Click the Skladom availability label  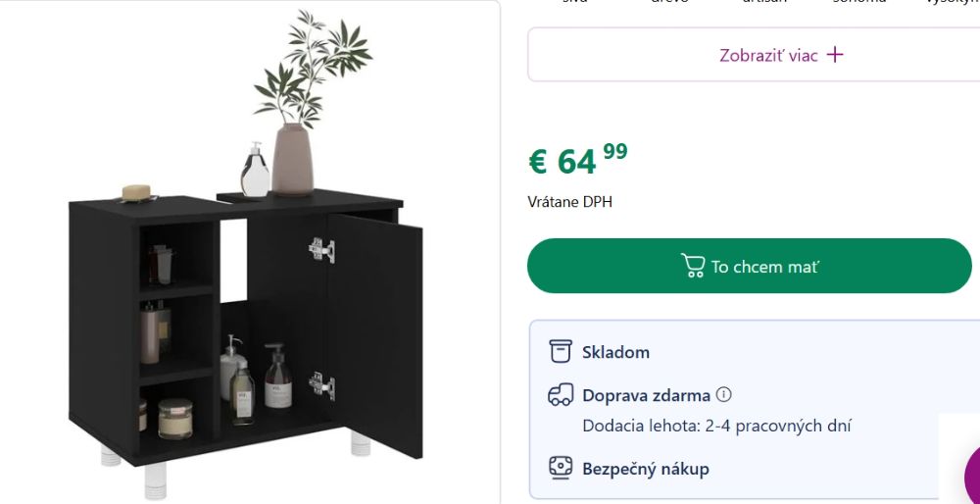click(615, 352)
